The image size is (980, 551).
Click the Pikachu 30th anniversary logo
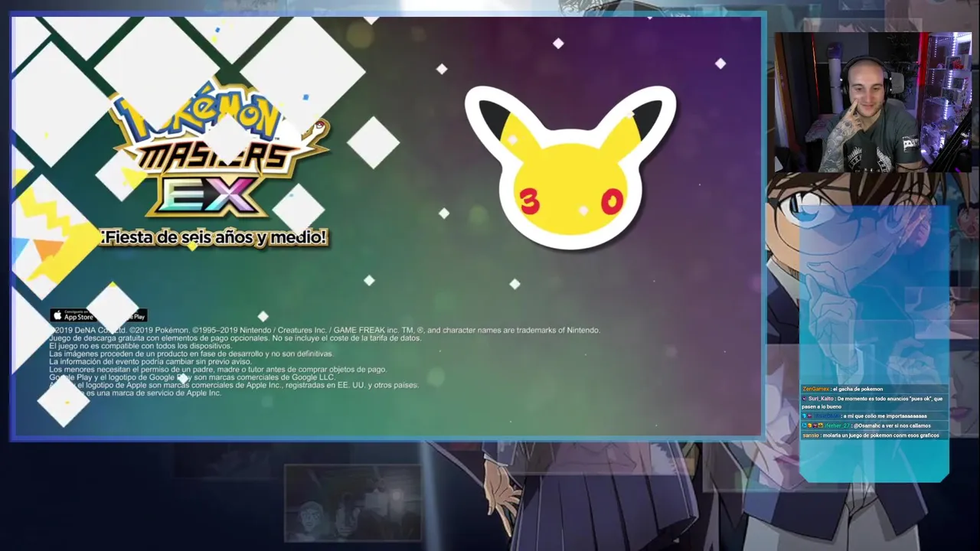pos(570,167)
